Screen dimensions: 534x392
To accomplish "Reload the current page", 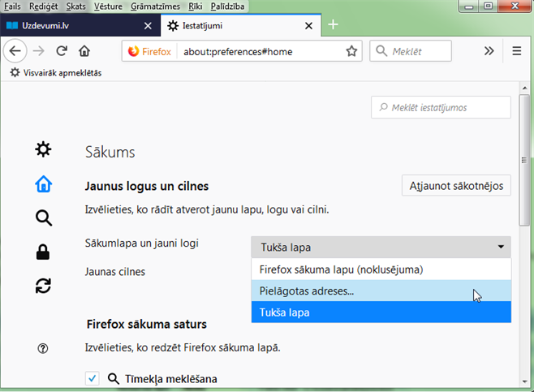I will tap(61, 51).
